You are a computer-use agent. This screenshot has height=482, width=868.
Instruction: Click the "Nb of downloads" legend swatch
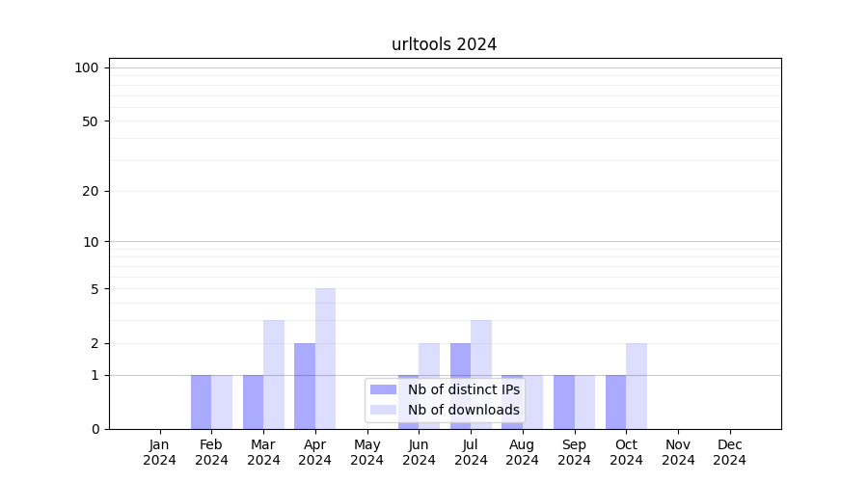383,410
